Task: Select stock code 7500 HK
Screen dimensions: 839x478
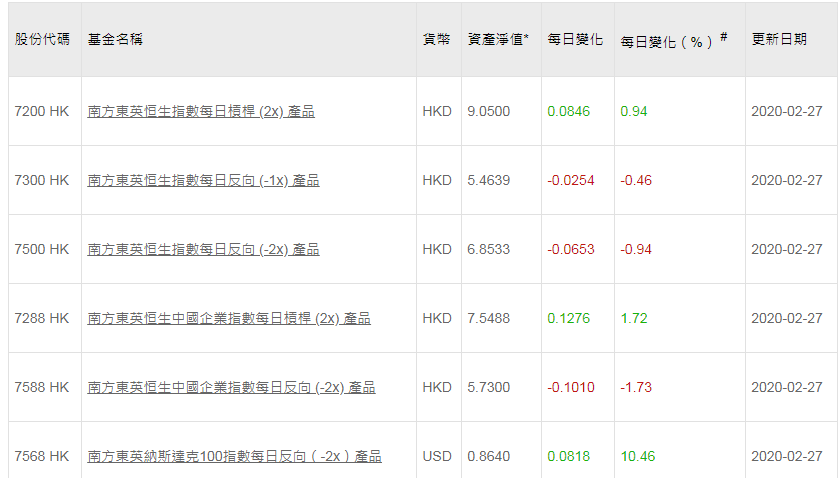Action: (42, 249)
